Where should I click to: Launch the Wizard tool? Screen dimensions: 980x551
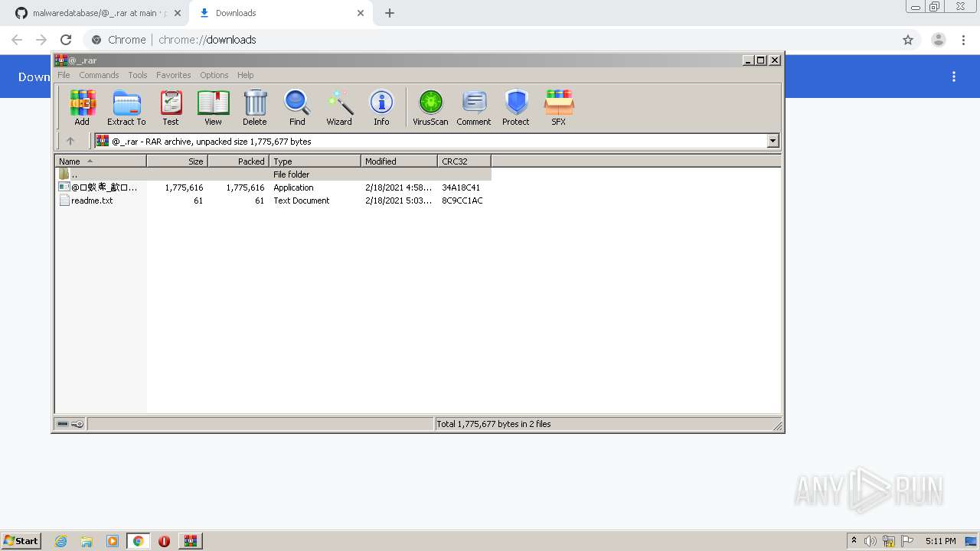click(339, 107)
